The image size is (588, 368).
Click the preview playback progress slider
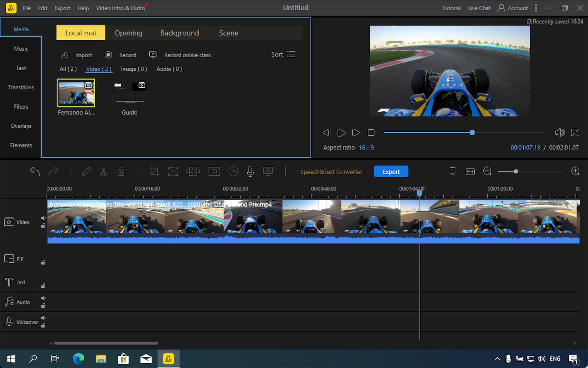tap(463, 133)
